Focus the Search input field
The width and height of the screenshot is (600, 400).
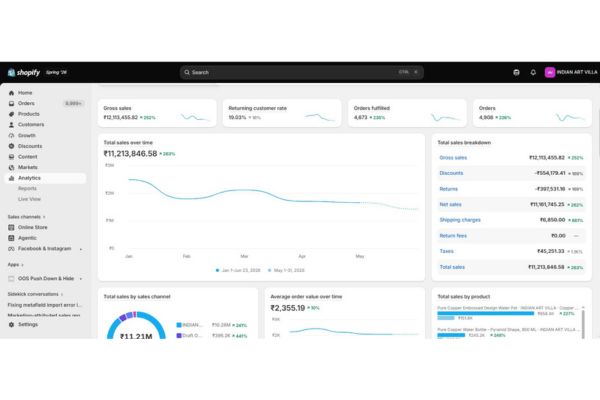coord(302,72)
